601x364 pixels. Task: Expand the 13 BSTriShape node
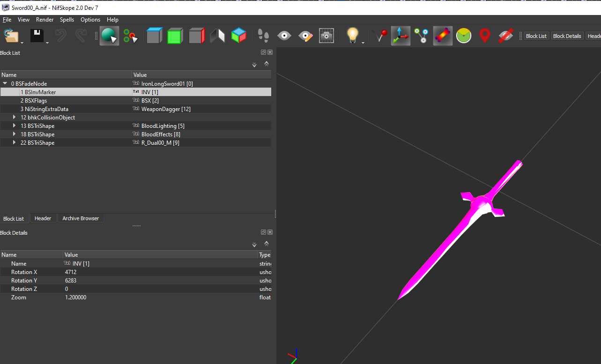point(15,126)
